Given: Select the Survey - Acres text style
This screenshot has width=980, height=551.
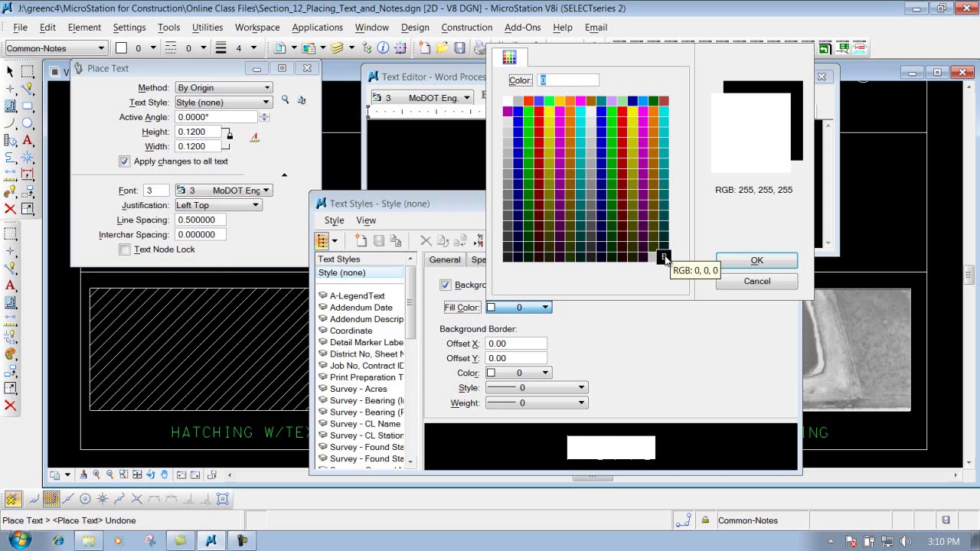Looking at the screenshot, I should [x=358, y=389].
